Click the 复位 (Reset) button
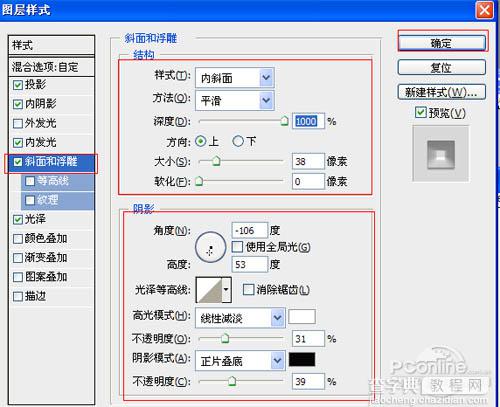 pyautogui.click(x=442, y=67)
